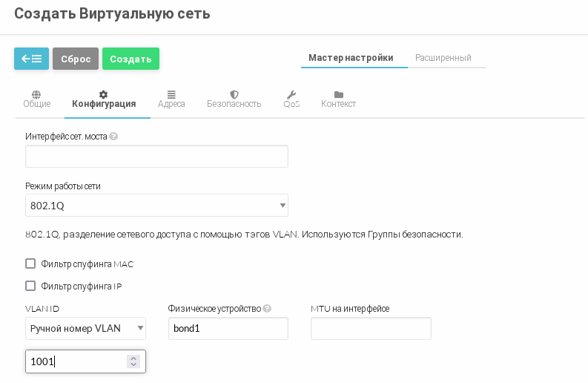Click the wrench icon for QoS
Screen dimensions: 588x383
(291, 94)
